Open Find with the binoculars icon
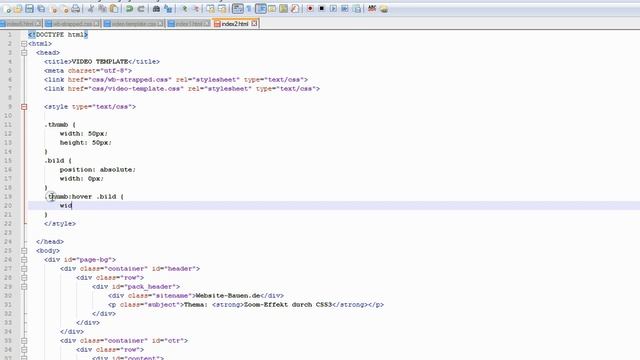 pos(156,9)
